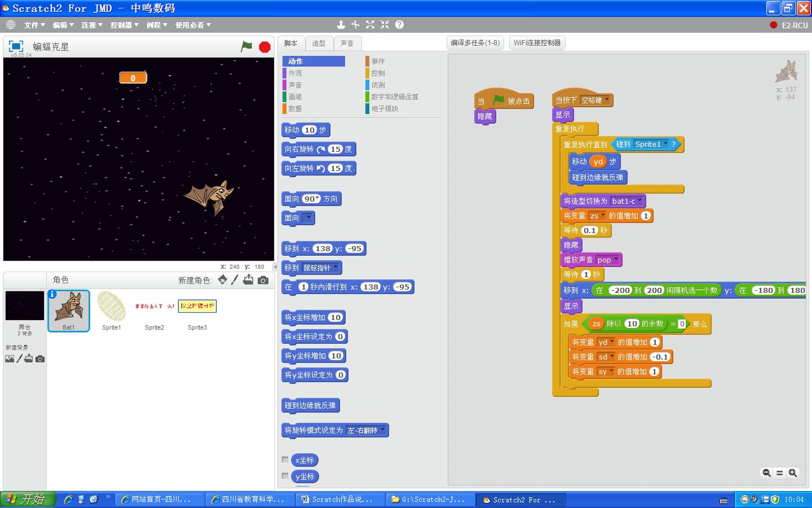812x508 pixels.
Task: Zoom out of the scripts area
Action: pyautogui.click(x=766, y=473)
